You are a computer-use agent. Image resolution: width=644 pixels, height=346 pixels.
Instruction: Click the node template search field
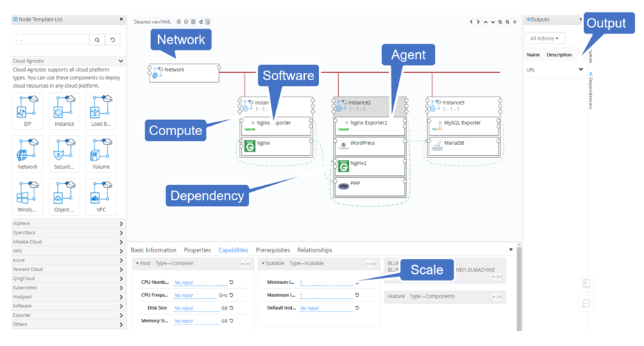pyautogui.click(x=52, y=40)
